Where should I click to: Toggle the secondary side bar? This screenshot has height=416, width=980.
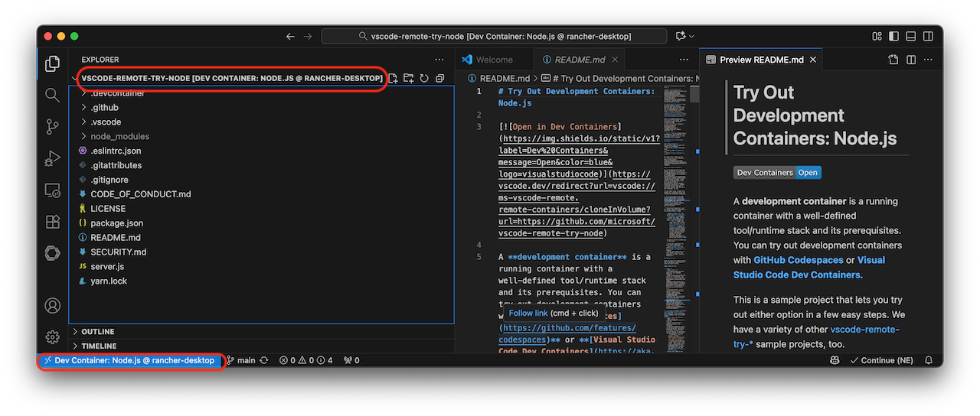(x=929, y=36)
